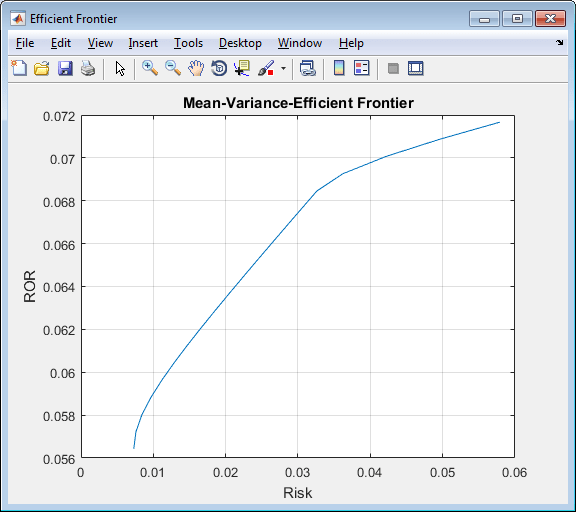The height and width of the screenshot is (512, 576).
Task: Click the 0.05 x-axis tick label
Action: point(442,472)
